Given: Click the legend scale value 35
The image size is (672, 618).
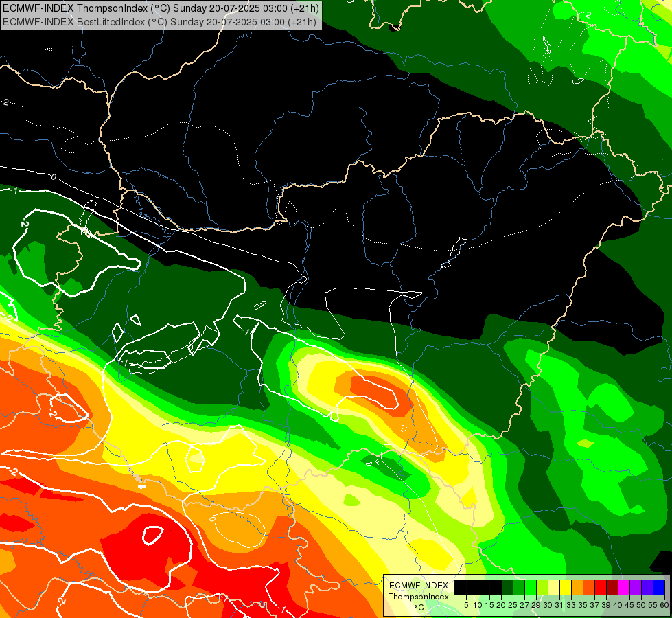Looking at the screenshot, I should click(x=583, y=605).
